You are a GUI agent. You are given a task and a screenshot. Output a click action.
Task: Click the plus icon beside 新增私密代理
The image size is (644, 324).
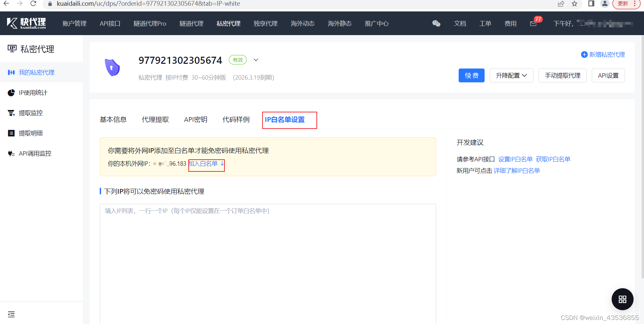584,55
